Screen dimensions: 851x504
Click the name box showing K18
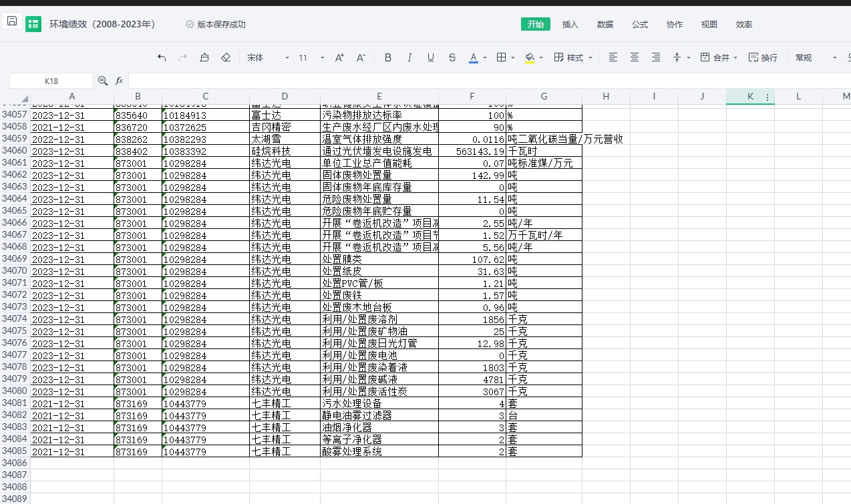[x=51, y=81]
